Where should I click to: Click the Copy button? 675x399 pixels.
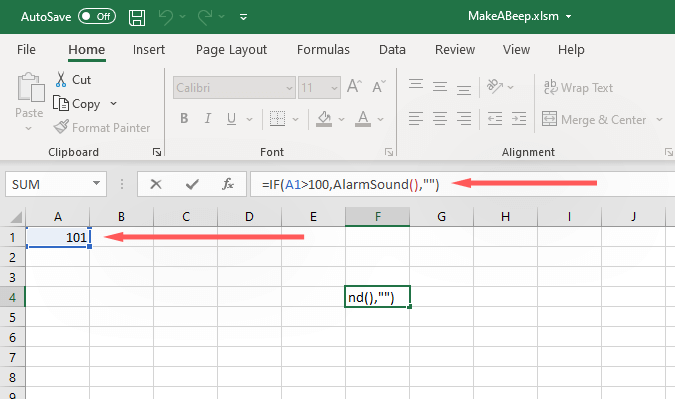click(77, 104)
